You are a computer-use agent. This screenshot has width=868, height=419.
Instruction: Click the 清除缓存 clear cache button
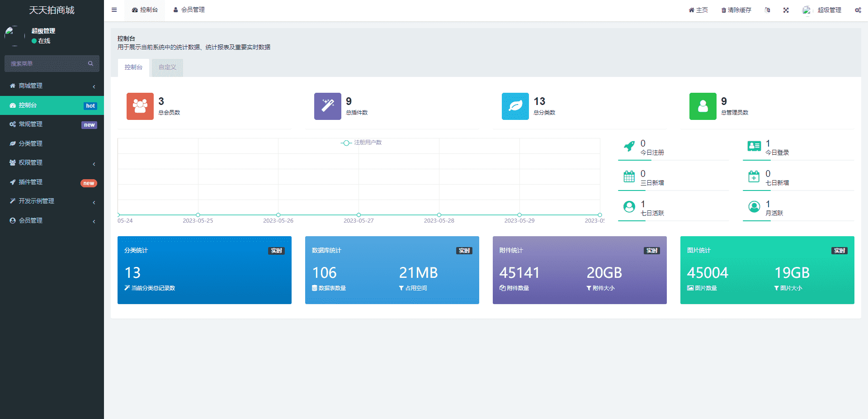(x=736, y=10)
